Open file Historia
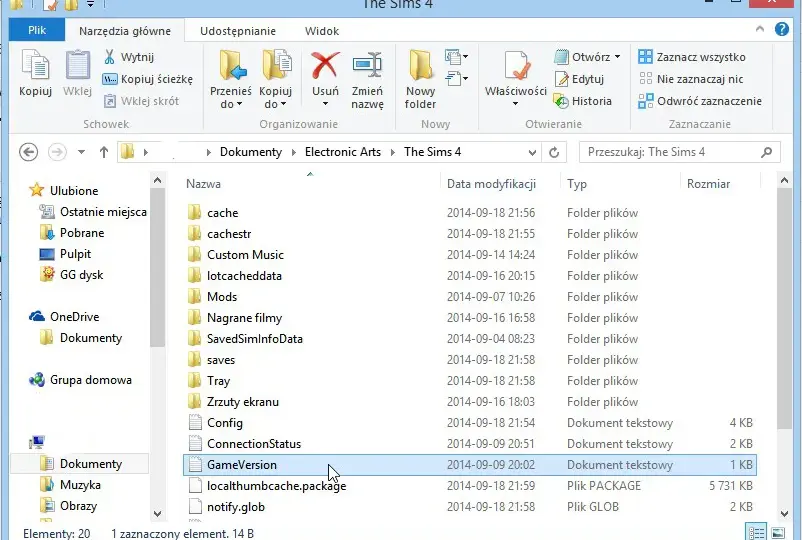Screen dimensions: 802x540 click(x=583, y=101)
